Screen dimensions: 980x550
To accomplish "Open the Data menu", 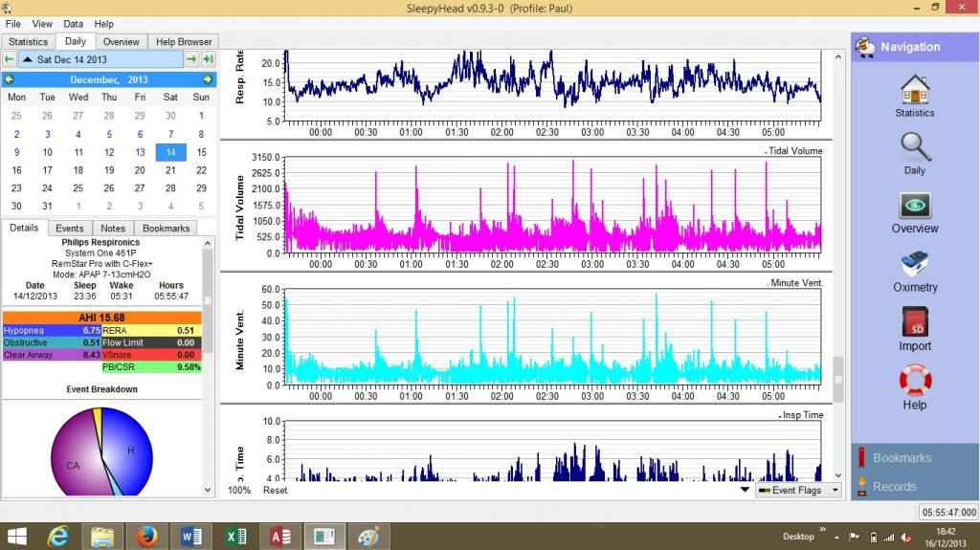I will click(74, 24).
